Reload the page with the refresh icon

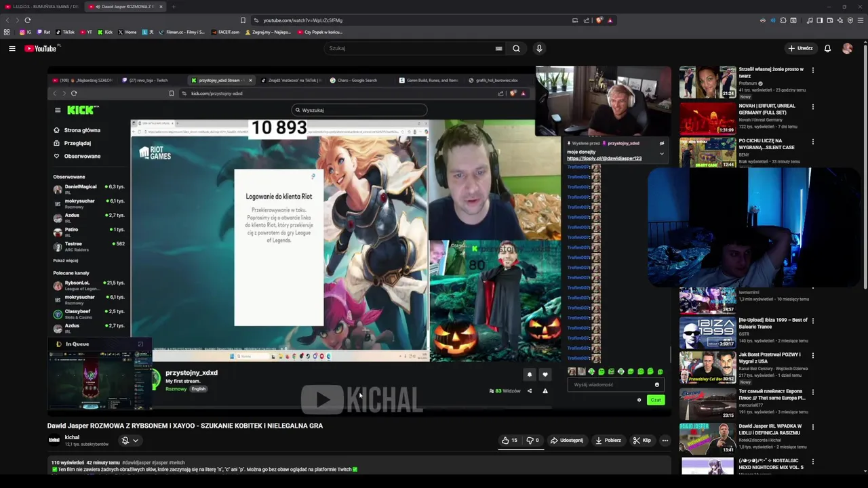[x=27, y=20]
